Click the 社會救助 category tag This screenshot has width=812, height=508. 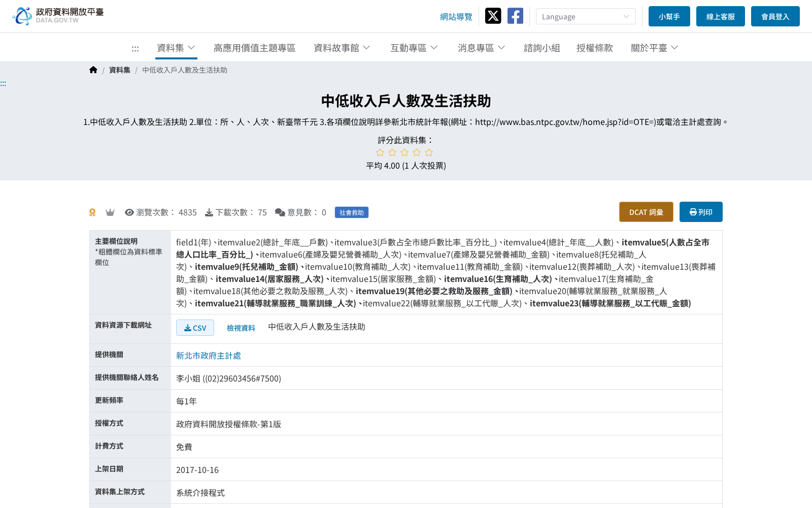352,212
